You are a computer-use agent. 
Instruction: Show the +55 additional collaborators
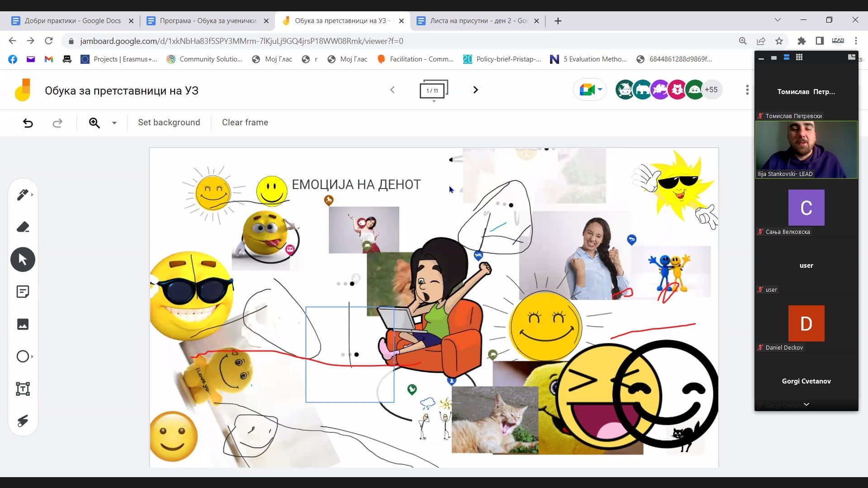[x=711, y=90]
